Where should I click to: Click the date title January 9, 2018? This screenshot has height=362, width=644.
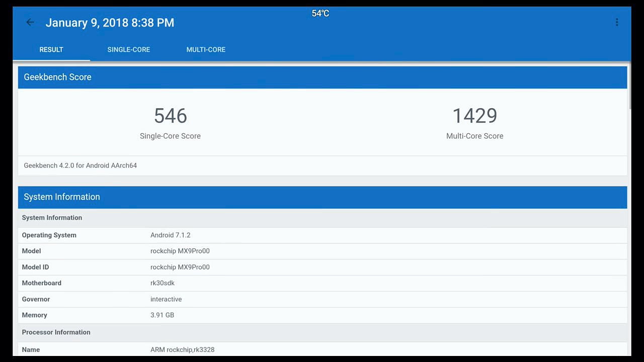(x=110, y=23)
